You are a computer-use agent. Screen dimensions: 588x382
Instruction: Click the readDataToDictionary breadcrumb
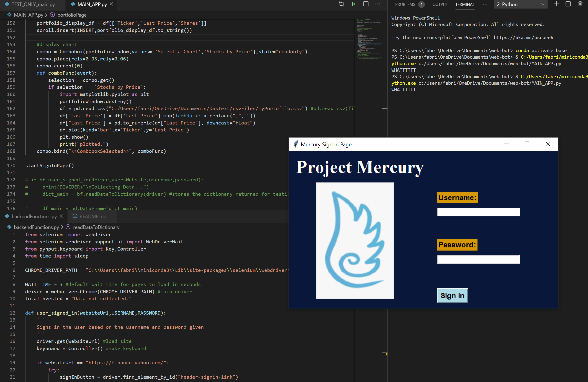(96, 227)
